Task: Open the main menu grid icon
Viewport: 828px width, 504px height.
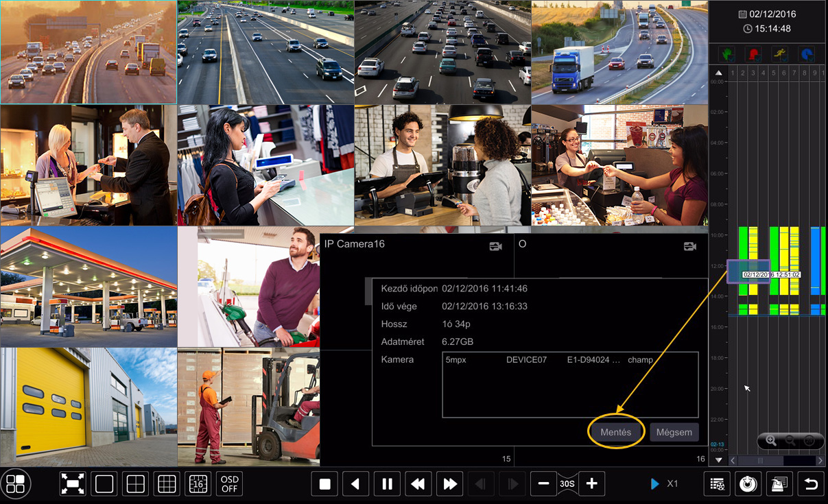Action: [16, 484]
